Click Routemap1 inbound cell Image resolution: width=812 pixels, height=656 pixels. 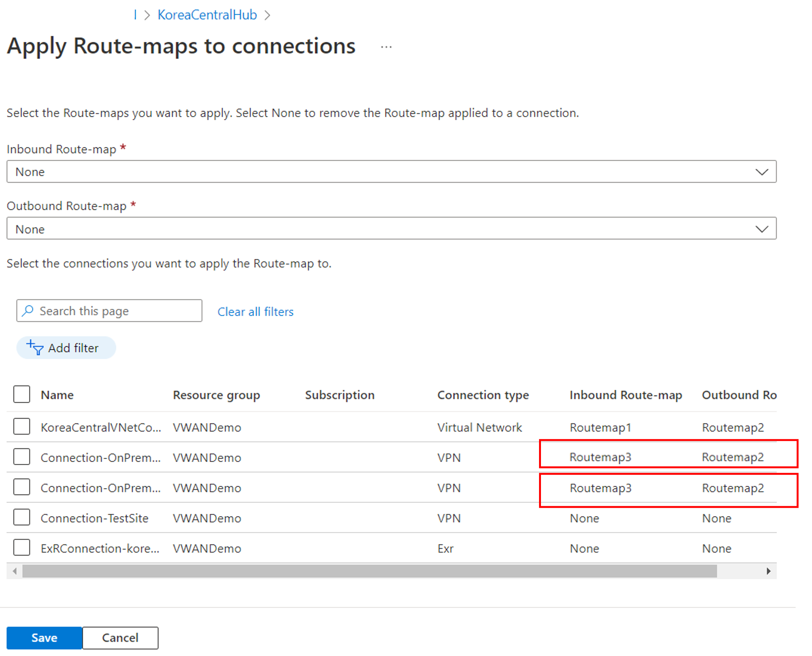[600, 427]
